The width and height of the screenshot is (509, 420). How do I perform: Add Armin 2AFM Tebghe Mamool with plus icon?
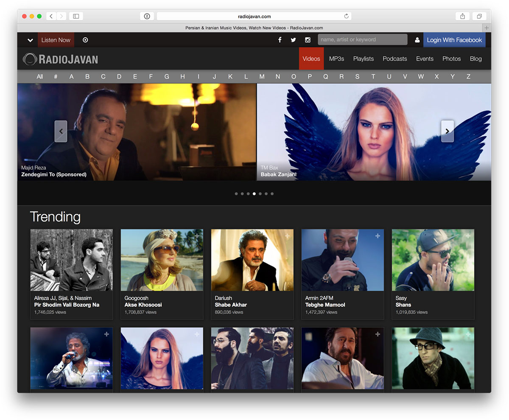[x=378, y=236]
